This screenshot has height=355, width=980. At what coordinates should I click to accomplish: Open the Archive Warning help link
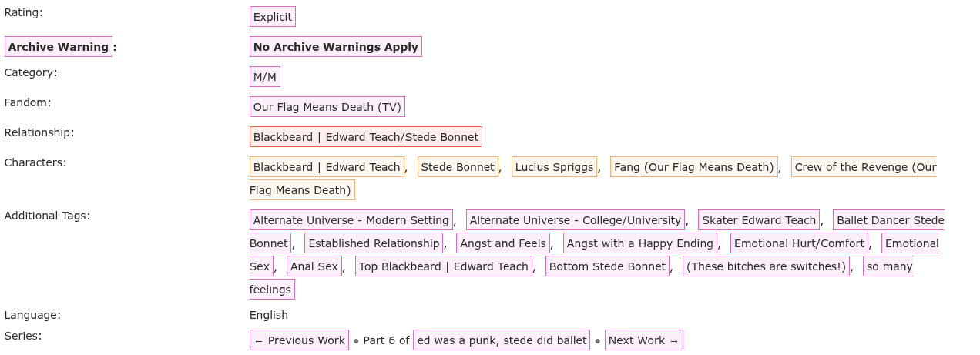click(59, 47)
